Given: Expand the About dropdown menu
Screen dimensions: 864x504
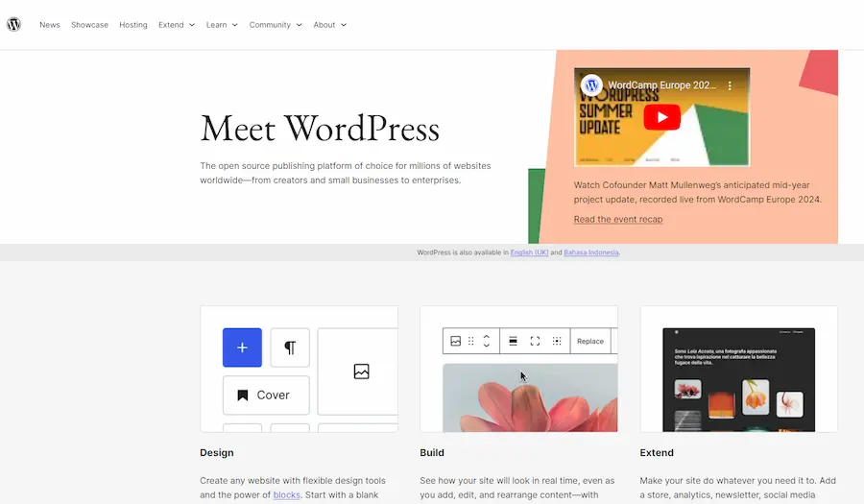Looking at the screenshot, I should [329, 25].
